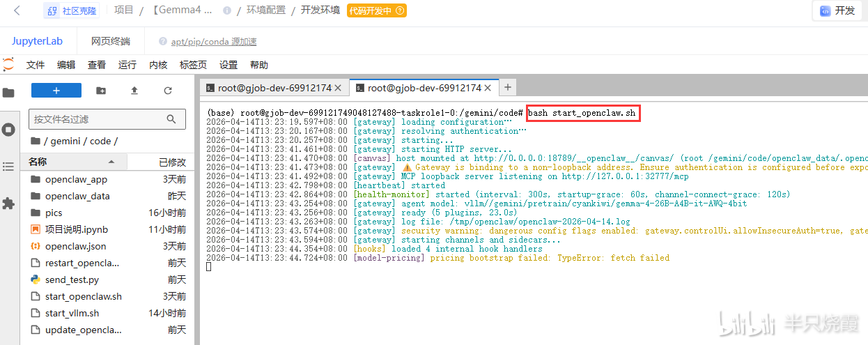Click the Python icon of send_test.py
Image resolution: width=868 pixels, height=345 pixels.
(x=36, y=279)
